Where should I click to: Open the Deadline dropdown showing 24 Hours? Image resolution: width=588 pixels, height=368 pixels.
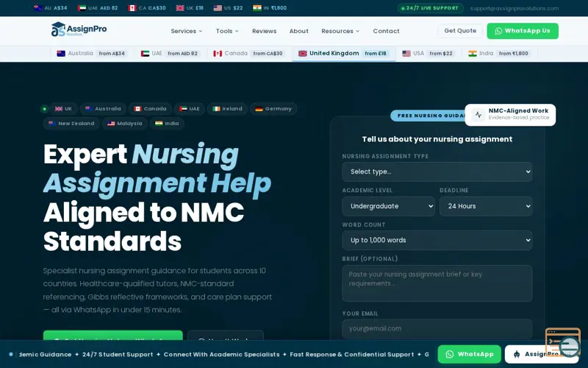pos(486,206)
